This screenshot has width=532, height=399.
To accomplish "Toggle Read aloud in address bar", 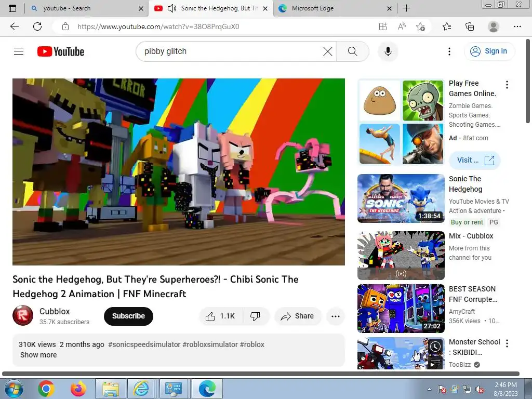I will pyautogui.click(x=402, y=26).
